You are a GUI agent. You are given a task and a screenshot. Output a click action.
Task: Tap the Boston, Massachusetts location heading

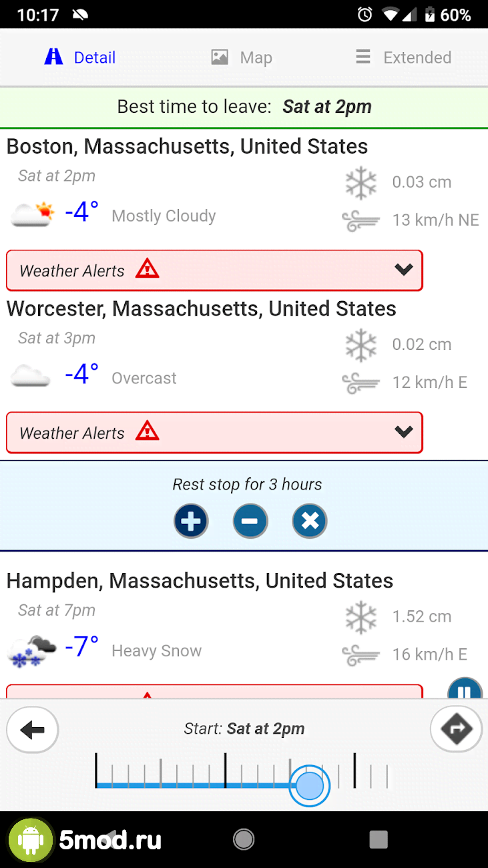[187, 146]
